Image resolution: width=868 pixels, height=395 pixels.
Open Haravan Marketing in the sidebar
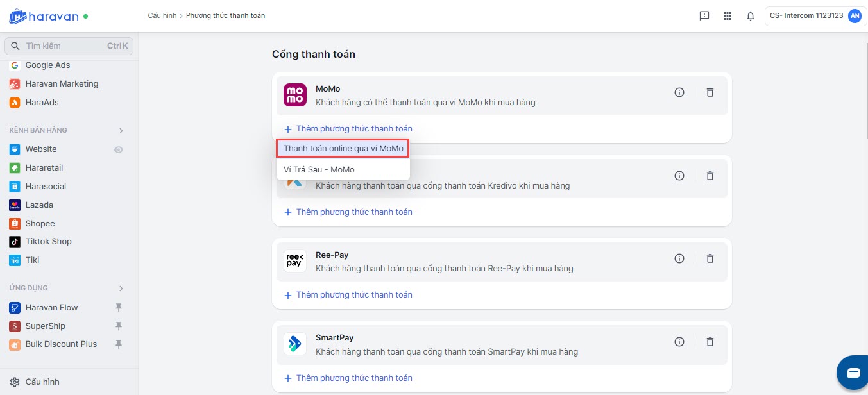pos(62,84)
